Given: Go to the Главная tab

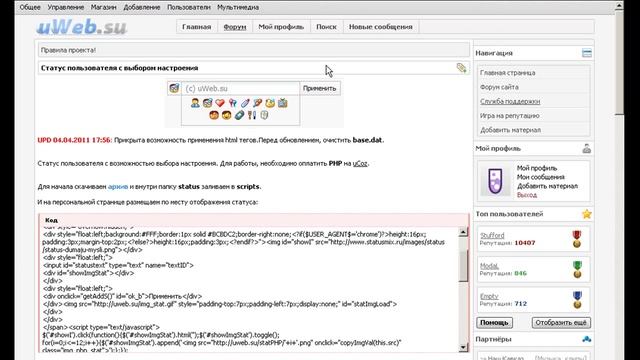Looking at the screenshot, I should point(197,27).
